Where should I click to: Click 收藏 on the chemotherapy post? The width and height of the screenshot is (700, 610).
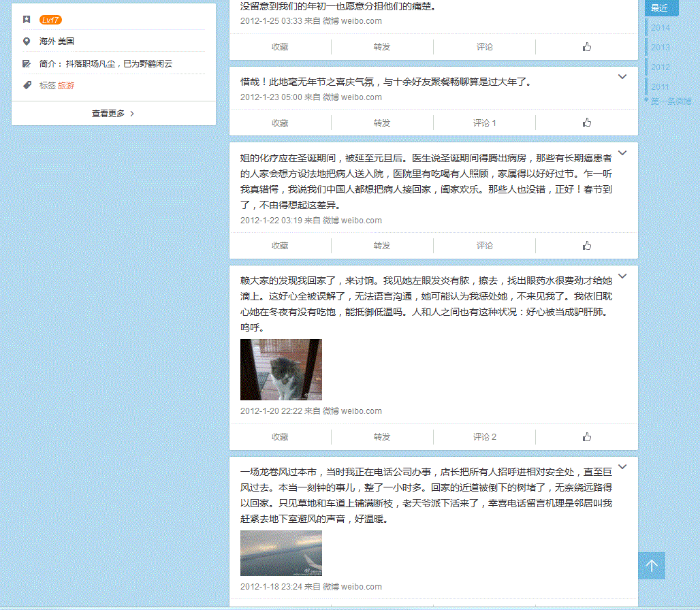(280, 246)
